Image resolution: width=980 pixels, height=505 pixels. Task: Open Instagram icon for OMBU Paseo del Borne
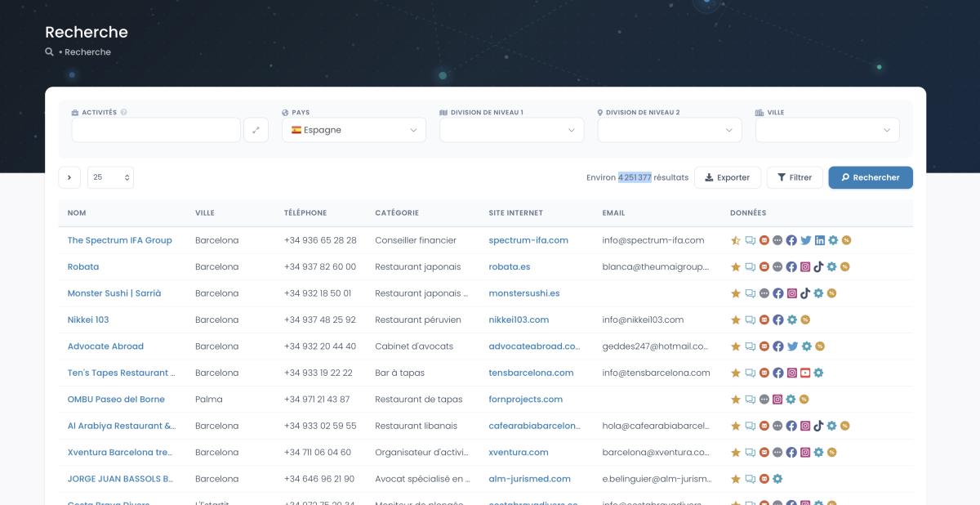777,400
